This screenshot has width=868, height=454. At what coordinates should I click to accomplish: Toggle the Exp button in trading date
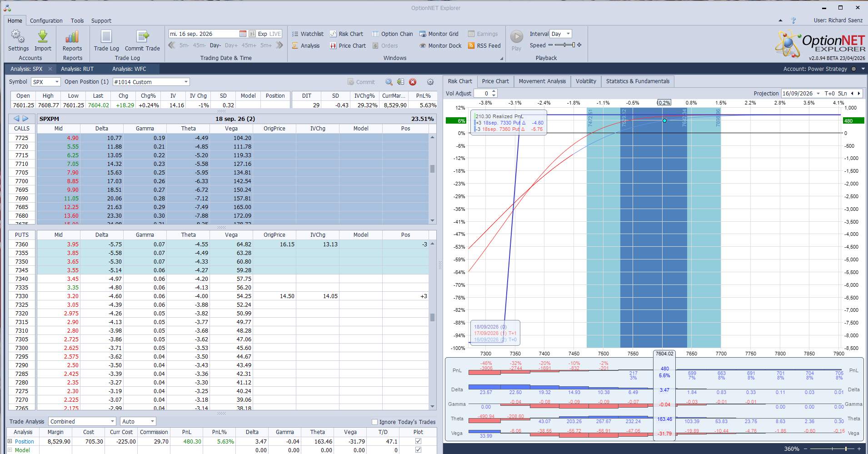click(263, 34)
